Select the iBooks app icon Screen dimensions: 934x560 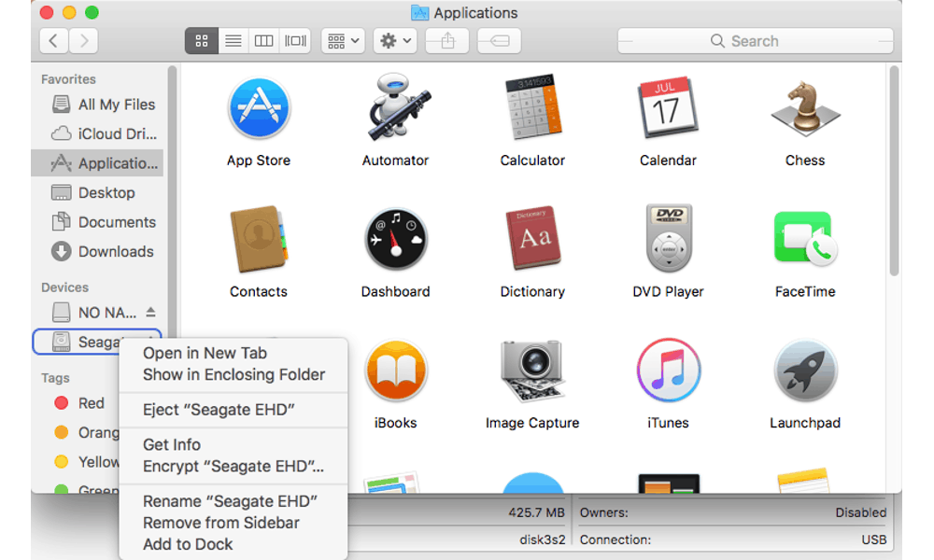coord(395,371)
